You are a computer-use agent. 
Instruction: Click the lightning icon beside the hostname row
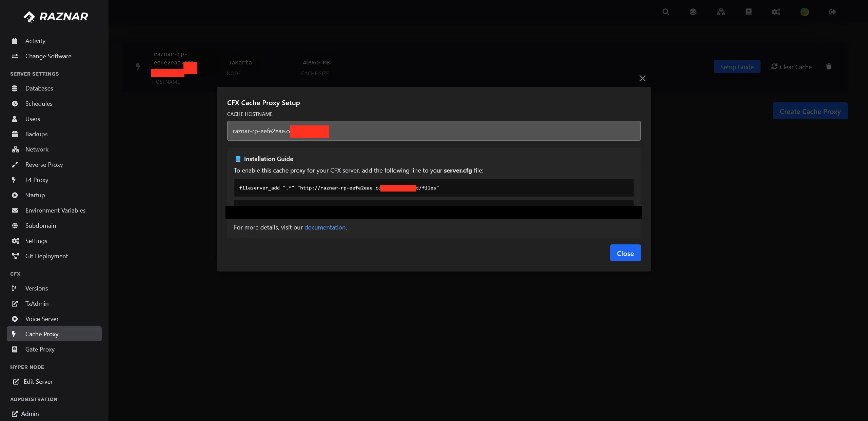pyautogui.click(x=138, y=66)
